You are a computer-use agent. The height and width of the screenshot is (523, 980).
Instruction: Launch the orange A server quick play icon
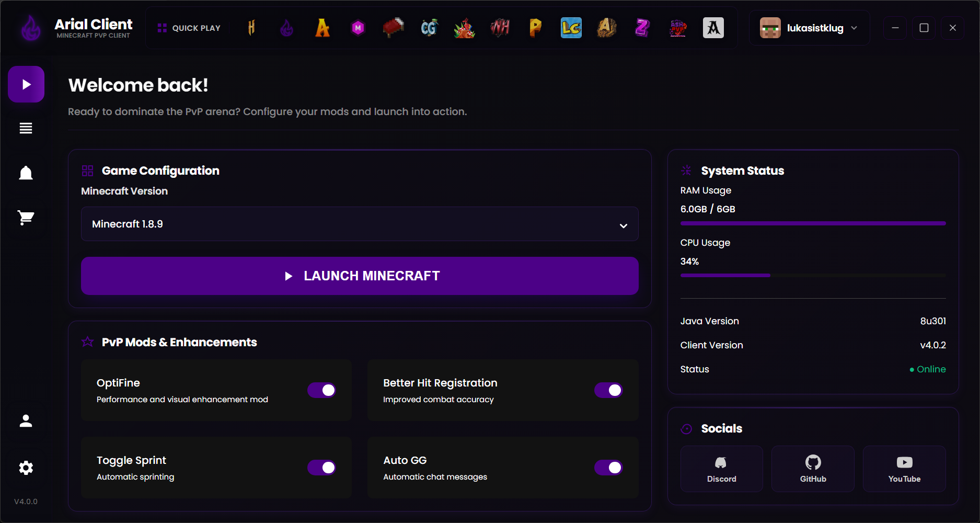pos(322,28)
